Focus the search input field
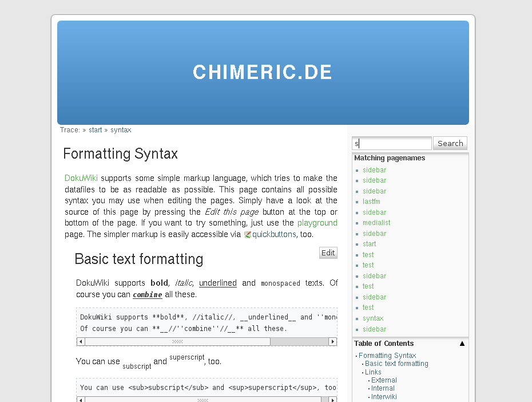 [392, 143]
